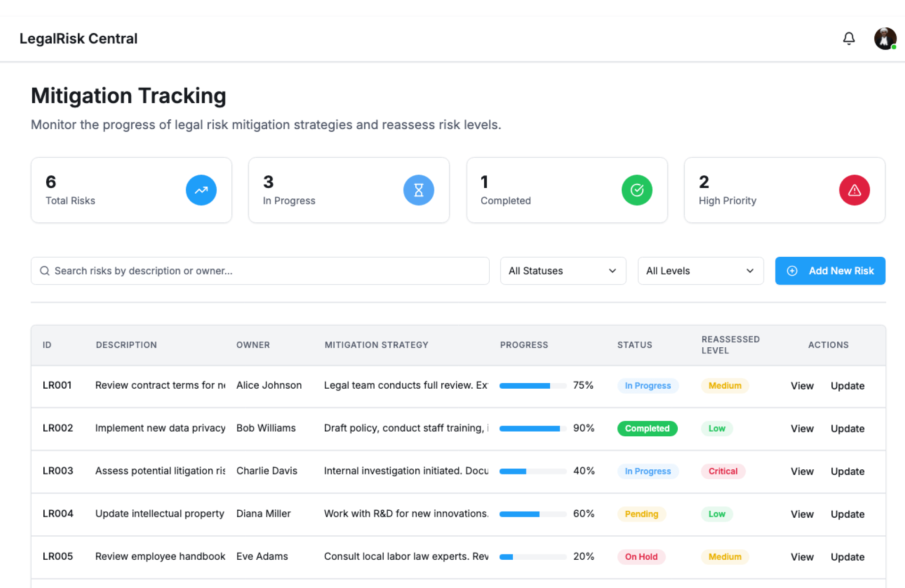Click the Completed checkmark icon
Screen dimensions: 905x588
coord(636,190)
